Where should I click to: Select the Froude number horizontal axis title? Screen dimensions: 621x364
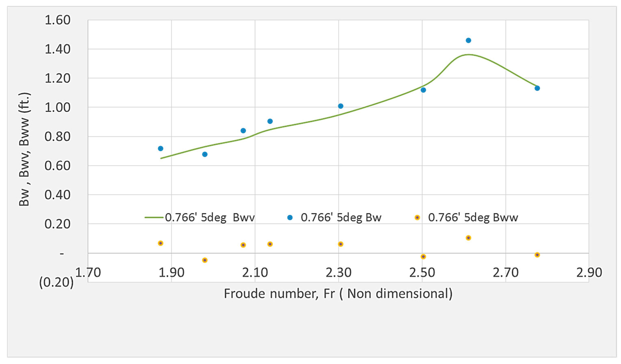[x=338, y=294]
